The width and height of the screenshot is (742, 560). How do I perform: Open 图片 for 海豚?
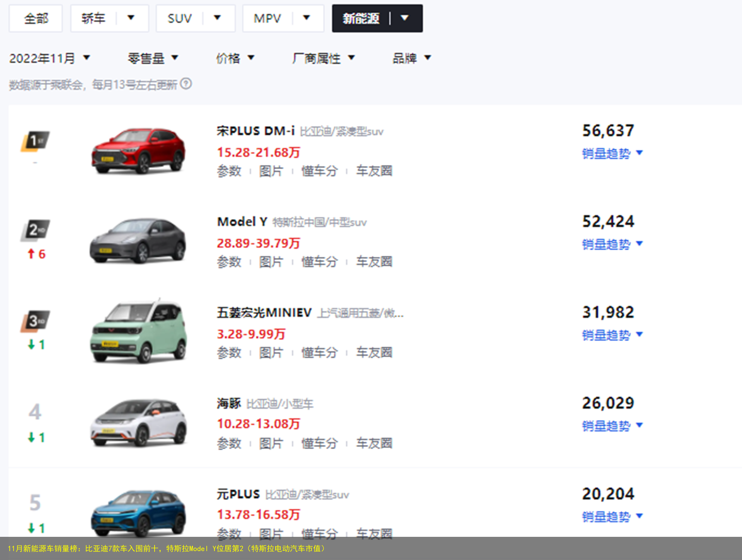(271, 443)
